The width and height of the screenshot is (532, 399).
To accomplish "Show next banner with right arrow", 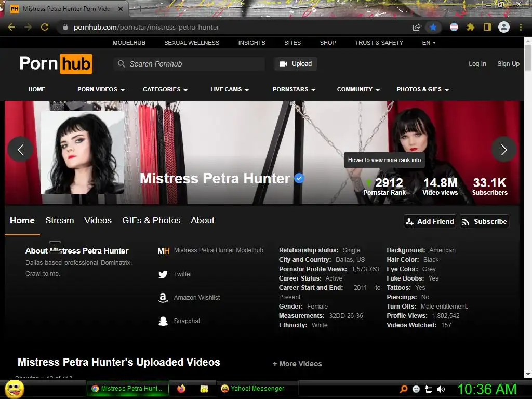I will [x=504, y=149].
